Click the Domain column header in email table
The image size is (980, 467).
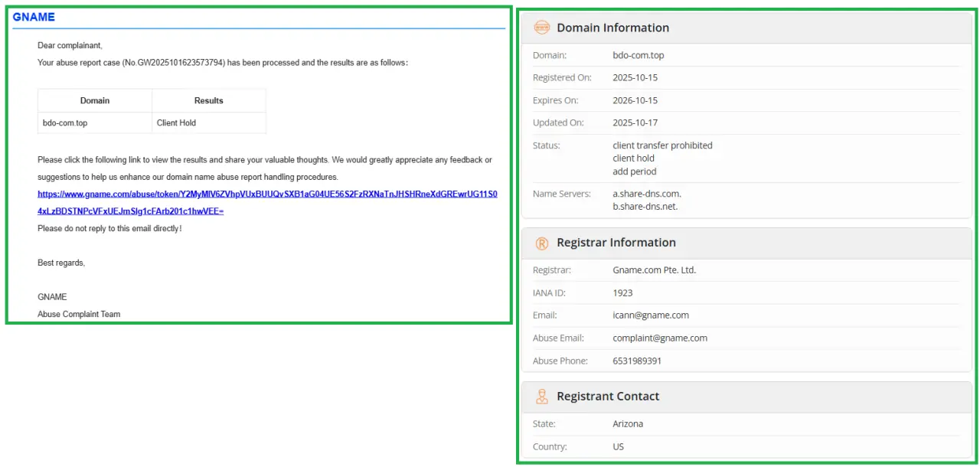95,100
